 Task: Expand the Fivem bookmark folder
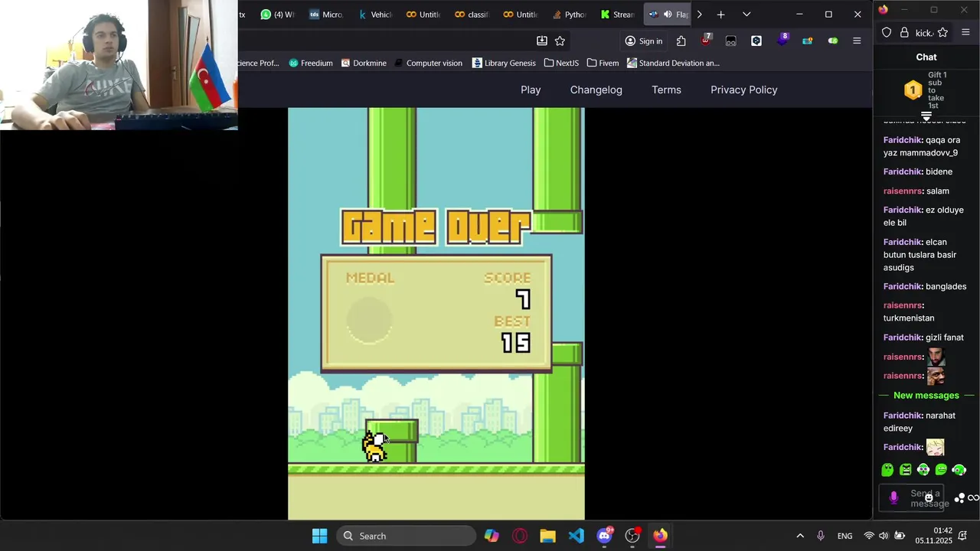pyautogui.click(x=603, y=63)
